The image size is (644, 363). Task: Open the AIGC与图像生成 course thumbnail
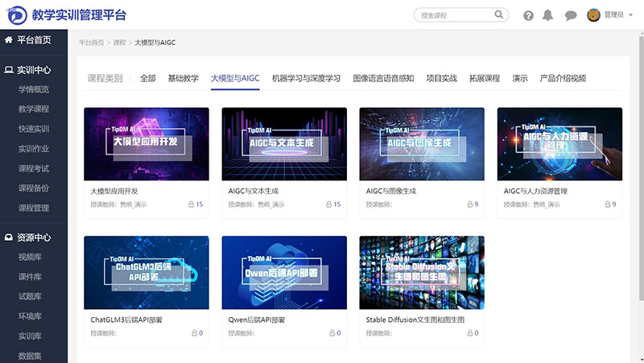[x=422, y=144]
